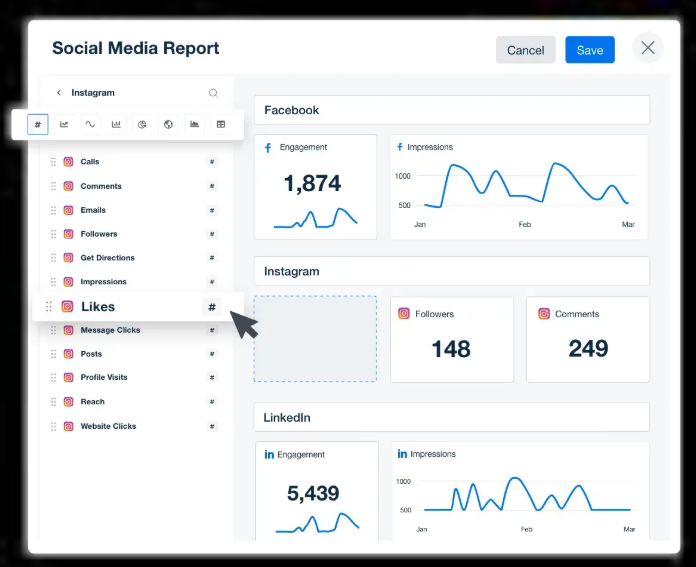The height and width of the screenshot is (567, 696).
Task: Choose the line chart widget type
Action: pos(64,125)
